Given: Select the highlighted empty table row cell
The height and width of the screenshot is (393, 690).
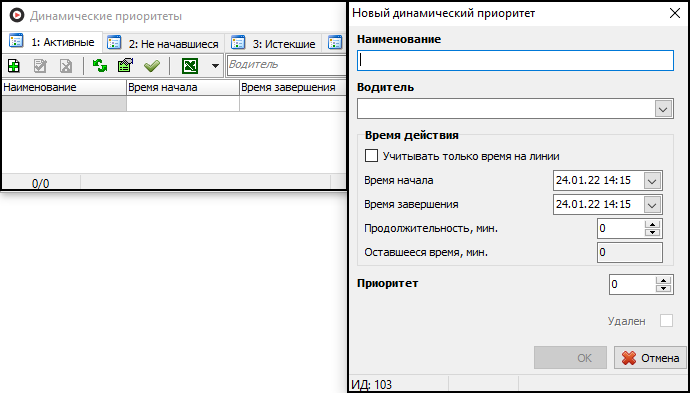Looking at the screenshot, I should (64, 103).
